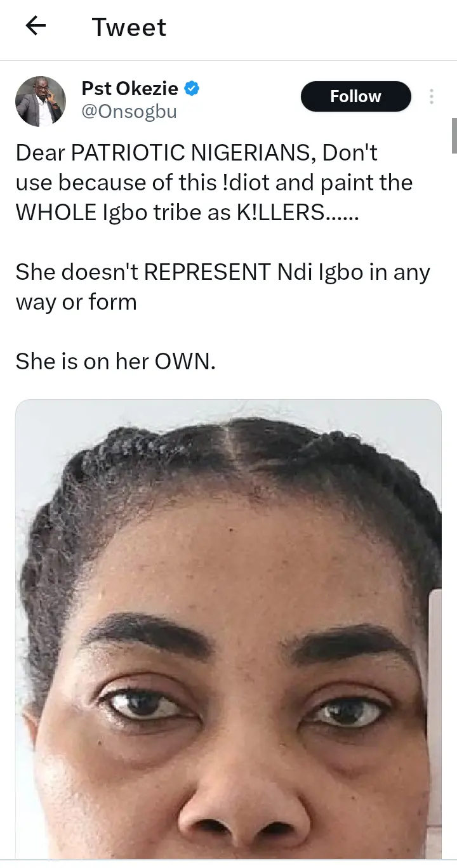This screenshot has height=868, width=457.
Task: Tap the "use because of this !diot" line
Action: click(x=214, y=183)
